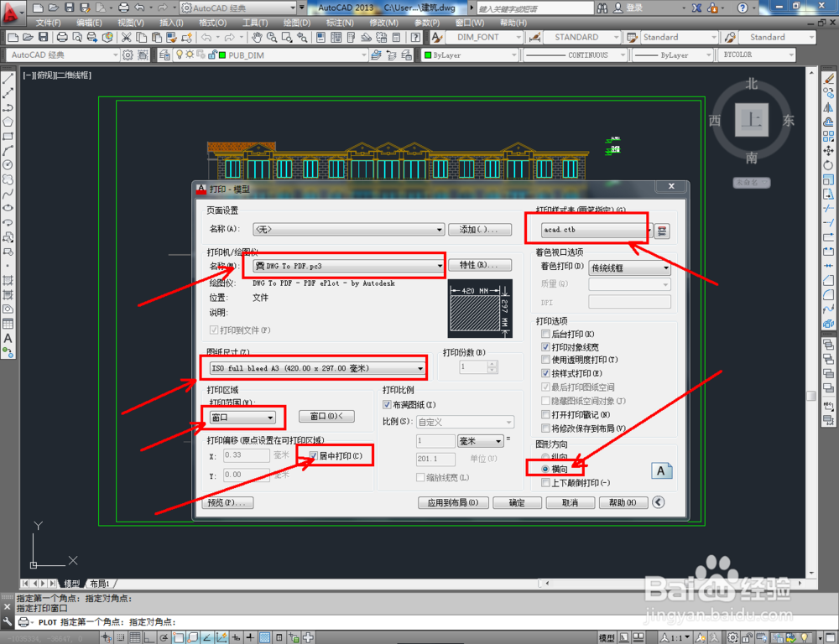Click the Pan hand tool icon
The height and width of the screenshot is (644, 839).
(x=258, y=37)
